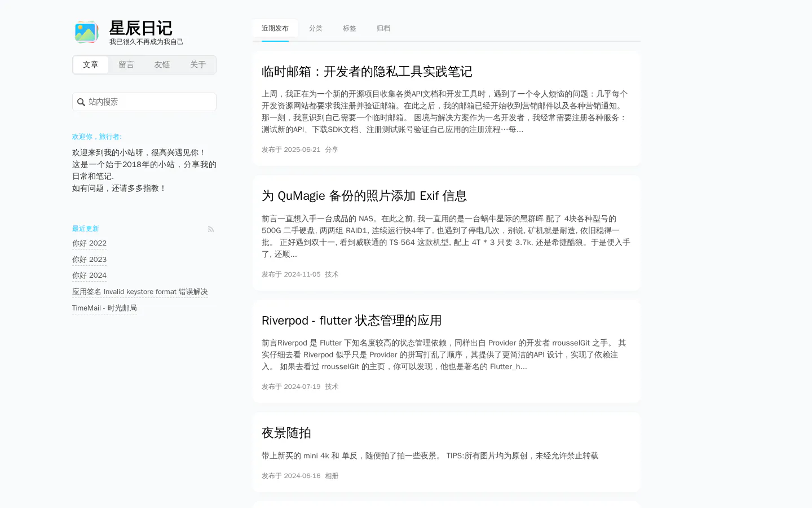Select the 文章 navigation tab
The width and height of the screenshot is (812, 508).
pyautogui.click(x=90, y=65)
